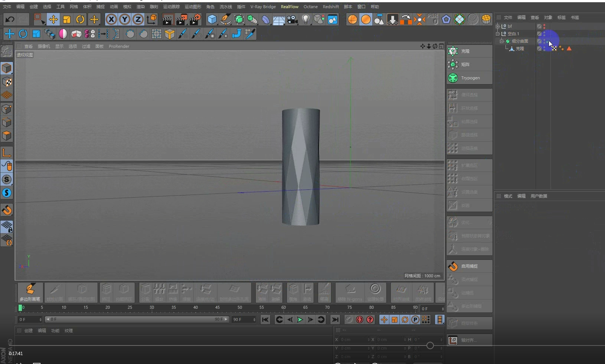Click the 多边形画笔 polygon pen tool
605x364 pixels.
click(30, 292)
